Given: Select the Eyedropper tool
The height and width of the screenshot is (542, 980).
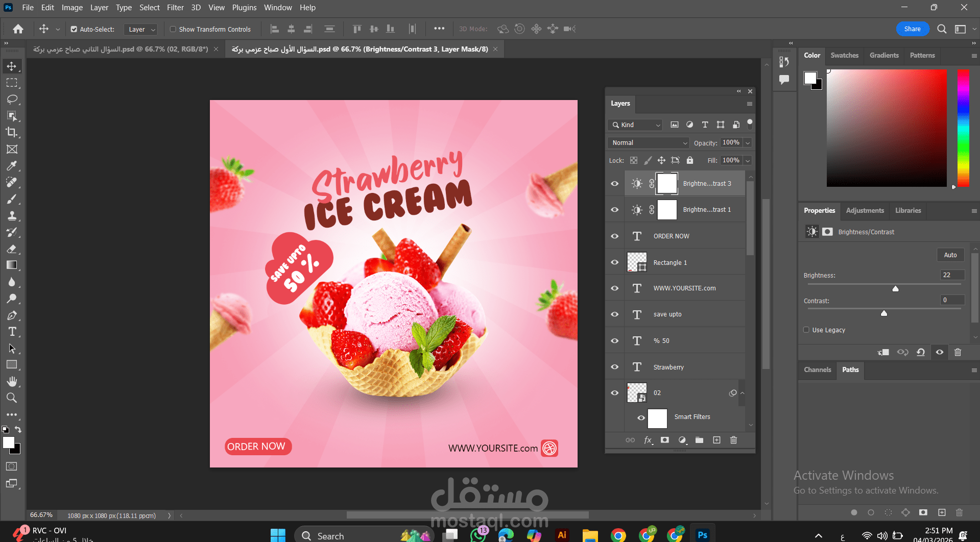Looking at the screenshot, I should pyautogui.click(x=12, y=165).
